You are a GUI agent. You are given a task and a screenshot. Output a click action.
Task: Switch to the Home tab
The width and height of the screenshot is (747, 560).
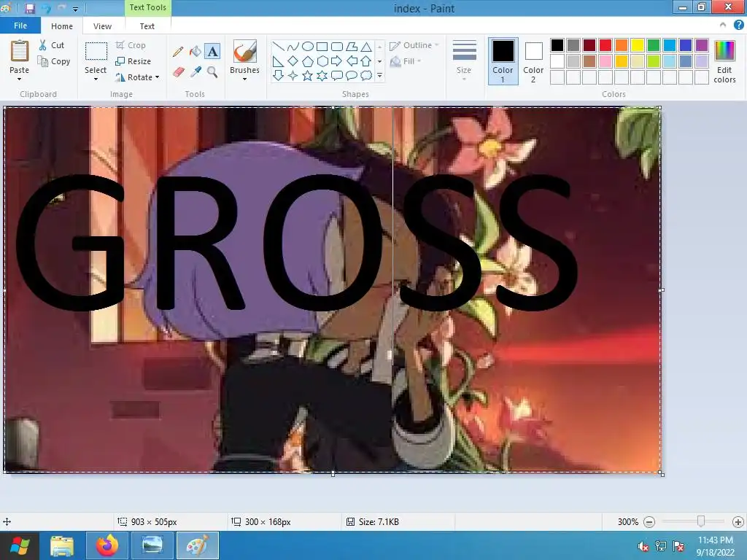point(62,26)
